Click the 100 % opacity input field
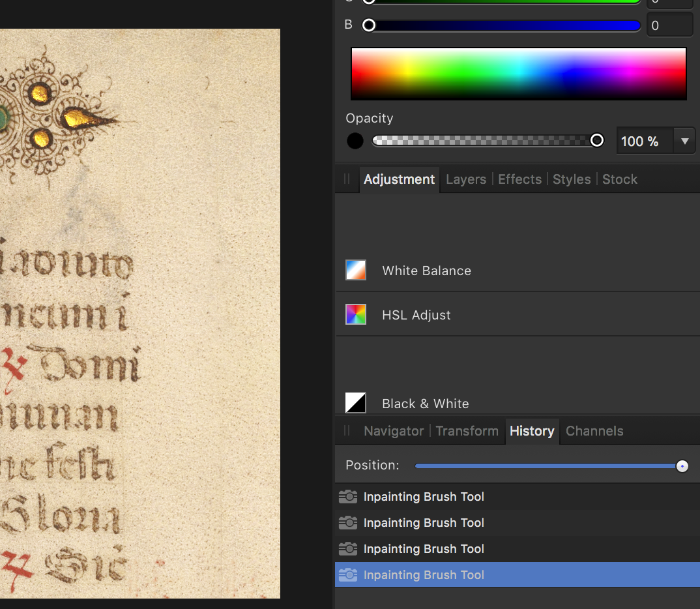The image size is (700, 609). pyautogui.click(x=645, y=141)
